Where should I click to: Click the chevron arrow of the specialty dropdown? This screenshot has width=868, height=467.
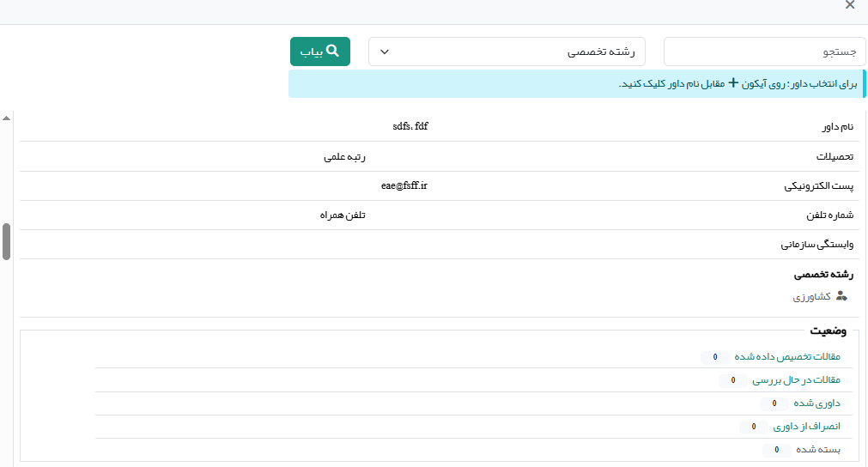[x=385, y=52]
